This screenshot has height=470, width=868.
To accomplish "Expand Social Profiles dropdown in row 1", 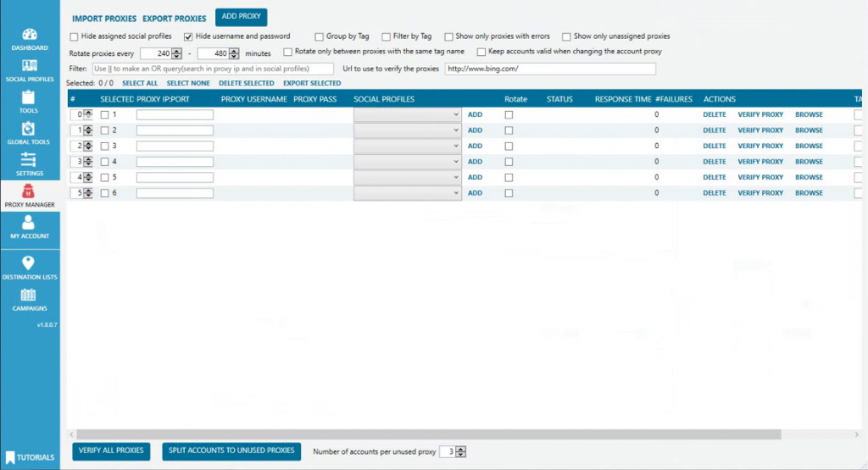I will tap(407, 114).
